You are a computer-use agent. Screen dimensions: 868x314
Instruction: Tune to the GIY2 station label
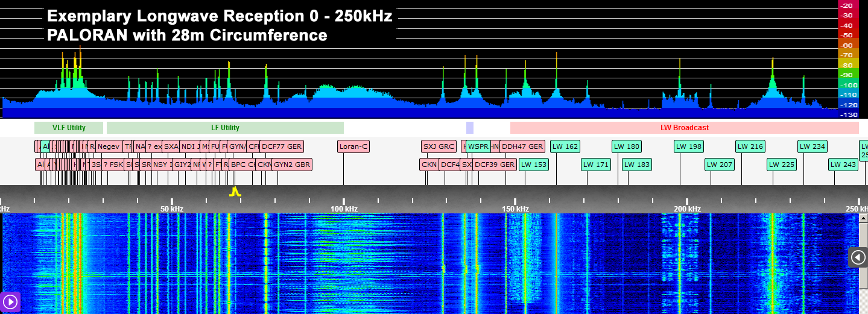pos(182,164)
